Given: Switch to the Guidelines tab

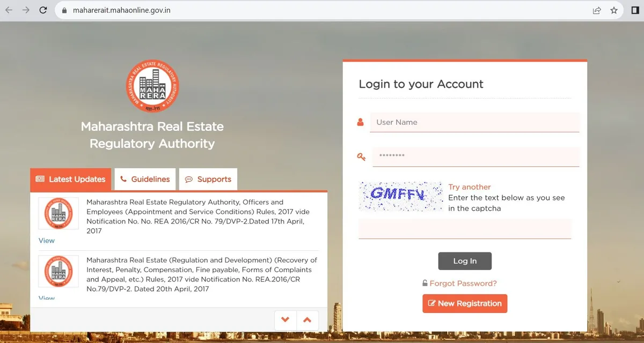Looking at the screenshot, I should click(145, 180).
